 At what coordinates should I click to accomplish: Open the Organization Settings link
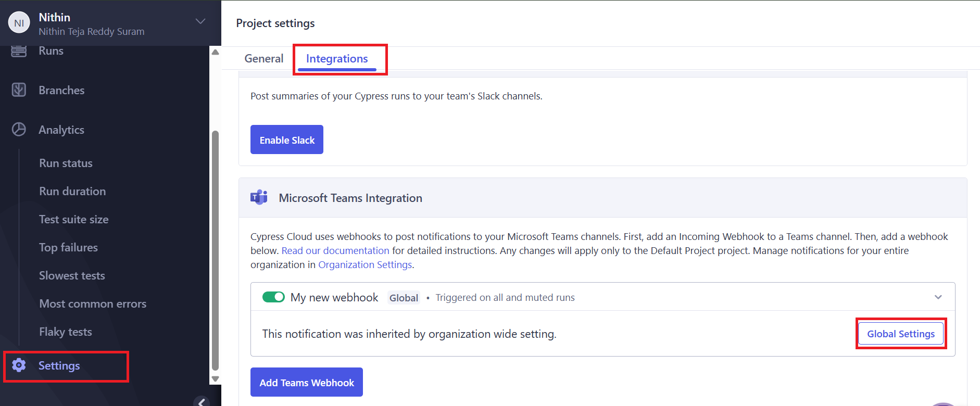365,264
